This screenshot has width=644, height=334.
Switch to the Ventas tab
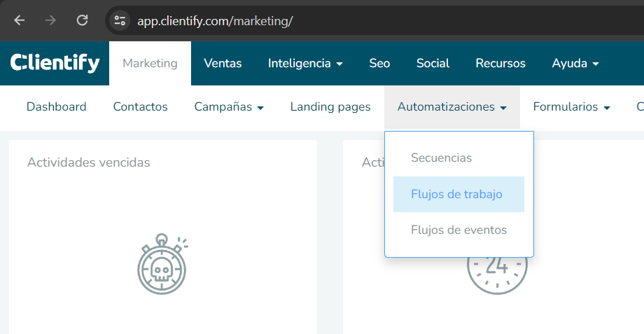(223, 63)
